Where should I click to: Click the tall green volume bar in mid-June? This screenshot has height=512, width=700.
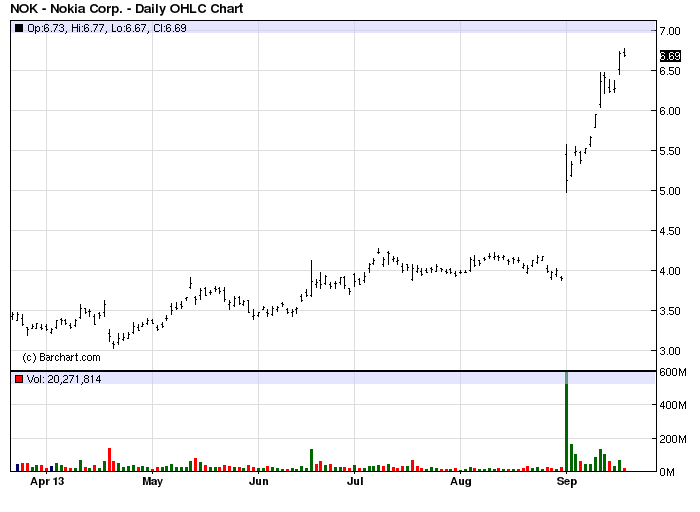point(312,460)
